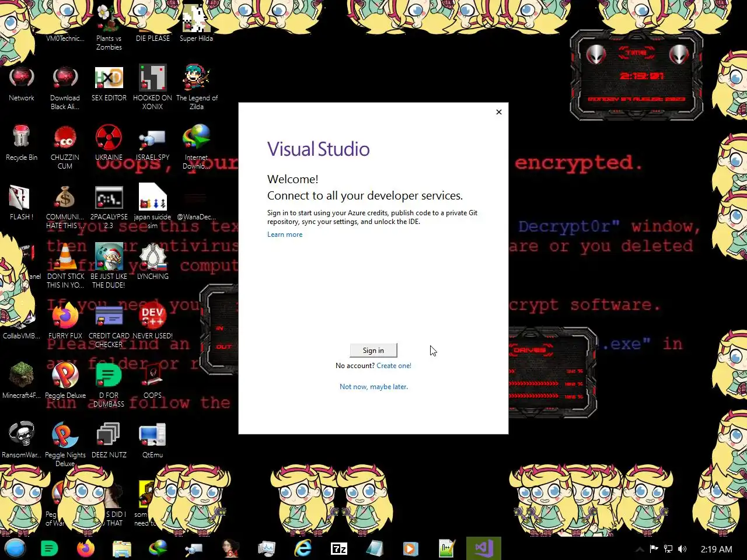Select the Firefox FURRY FUX icon
The width and height of the screenshot is (747, 560).
pyautogui.click(x=65, y=322)
